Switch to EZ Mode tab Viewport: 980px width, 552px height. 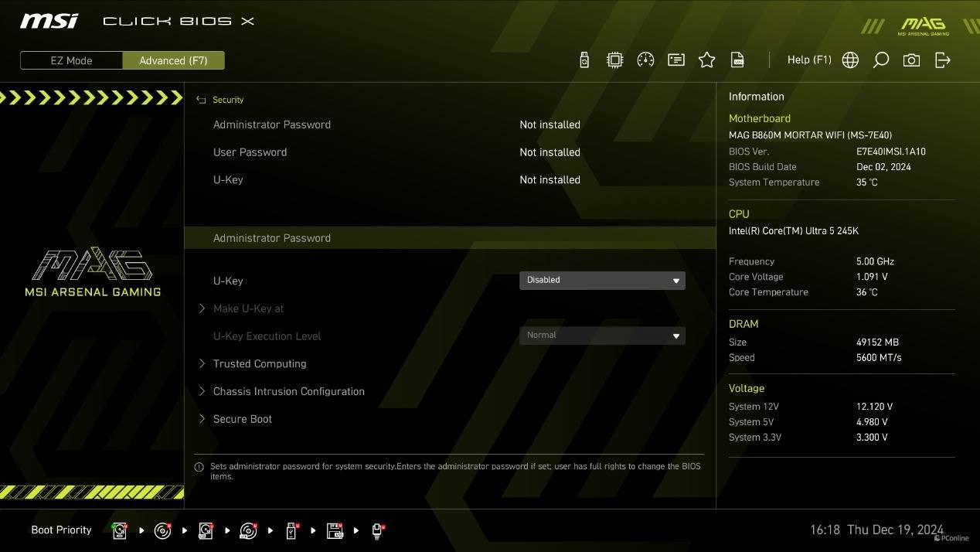(71, 60)
